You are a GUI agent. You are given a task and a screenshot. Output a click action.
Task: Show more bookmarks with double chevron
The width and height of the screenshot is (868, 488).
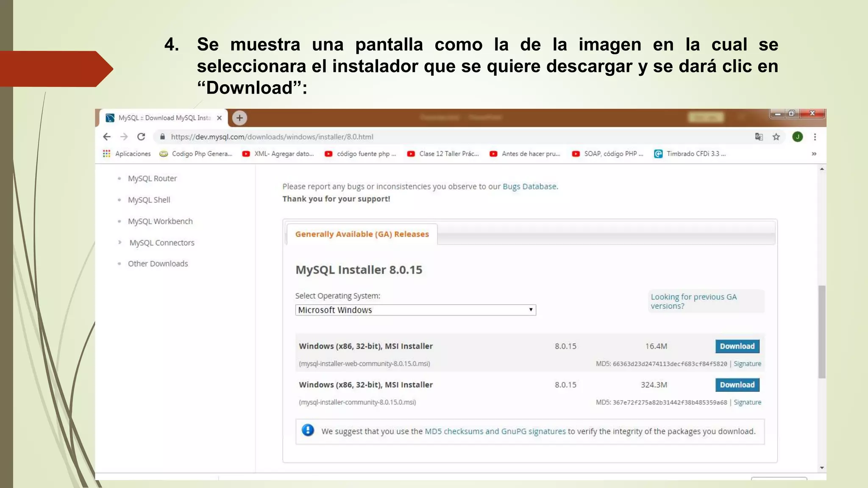pyautogui.click(x=814, y=154)
